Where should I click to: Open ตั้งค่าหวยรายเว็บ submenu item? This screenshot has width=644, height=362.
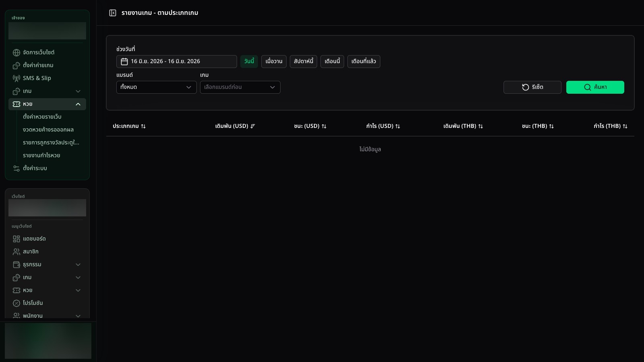(x=42, y=117)
